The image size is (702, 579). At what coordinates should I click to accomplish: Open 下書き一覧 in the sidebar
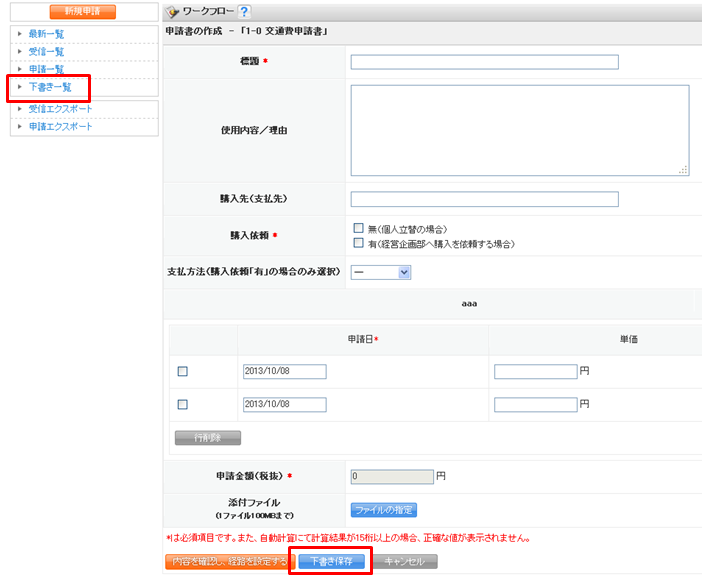click(50, 87)
